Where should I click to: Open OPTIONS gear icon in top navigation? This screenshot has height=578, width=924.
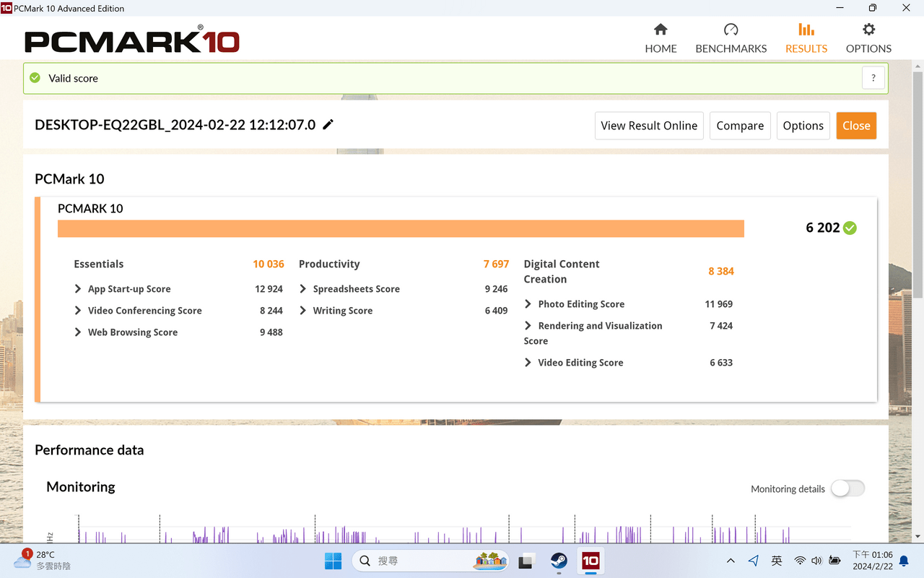[x=868, y=38]
